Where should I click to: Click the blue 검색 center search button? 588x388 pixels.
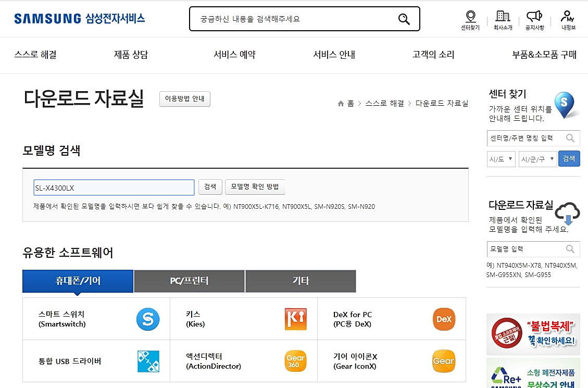(x=569, y=158)
